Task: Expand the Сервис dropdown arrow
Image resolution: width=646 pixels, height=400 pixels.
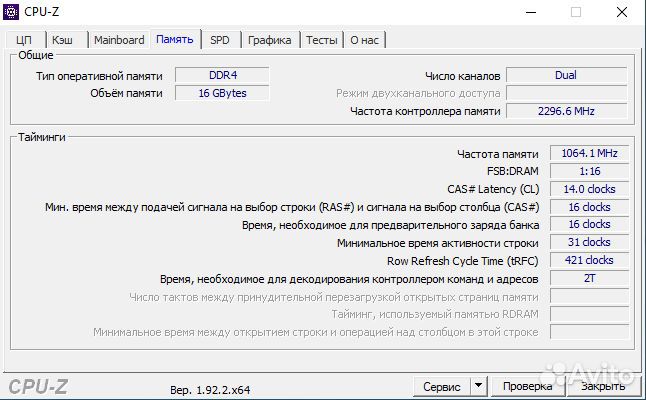Action: click(478, 386)
